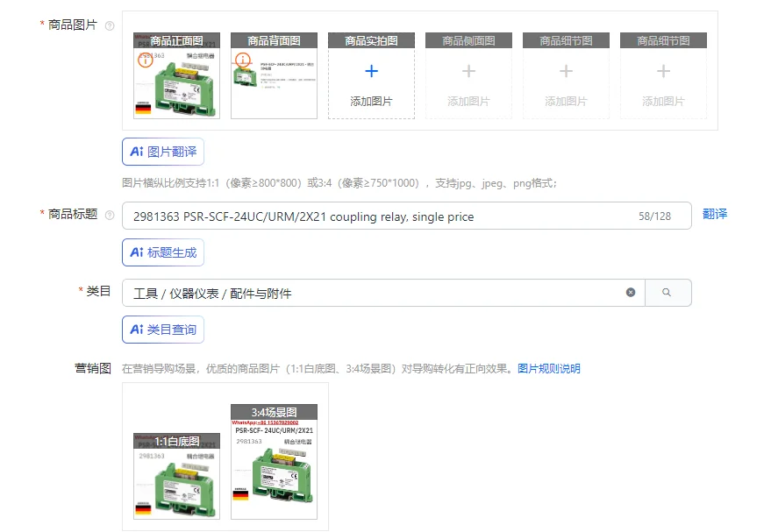Clear the 类目 field with the X icon

pyautogui.click(x=631, y=292)
